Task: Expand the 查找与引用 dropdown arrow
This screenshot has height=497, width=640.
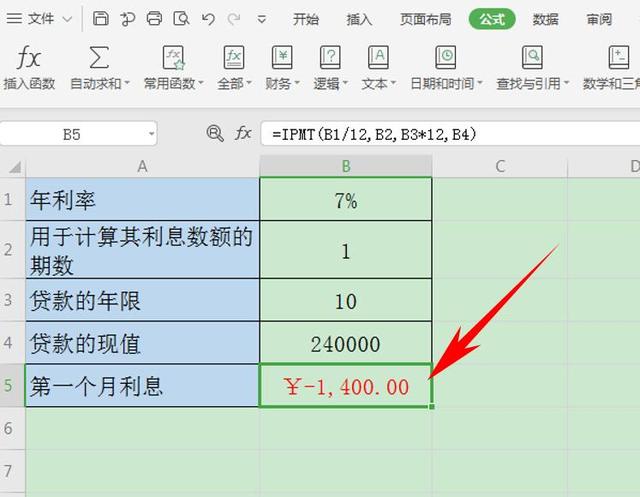Action: click(x=566, y=83)
